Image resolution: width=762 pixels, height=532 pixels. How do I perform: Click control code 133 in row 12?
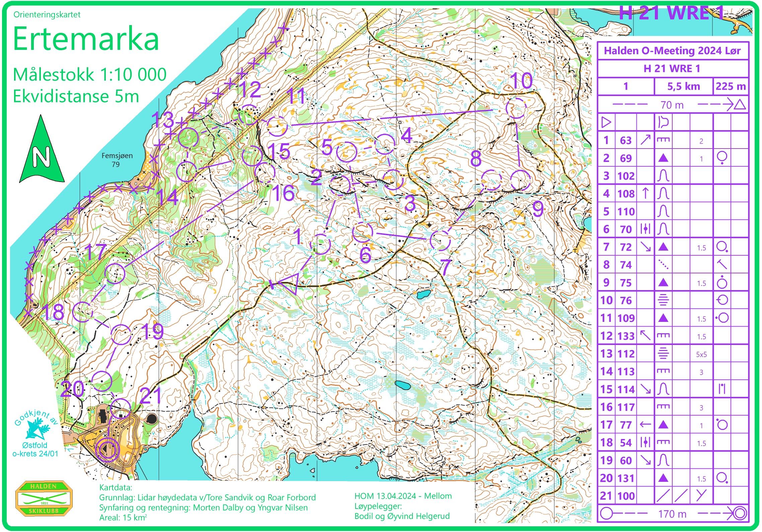click(x=626, y=336)
